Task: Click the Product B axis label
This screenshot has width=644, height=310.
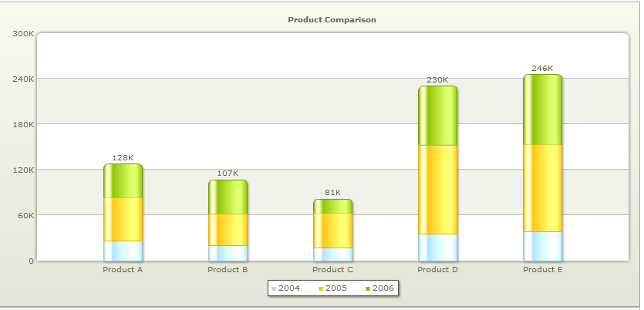Action: 228,270
